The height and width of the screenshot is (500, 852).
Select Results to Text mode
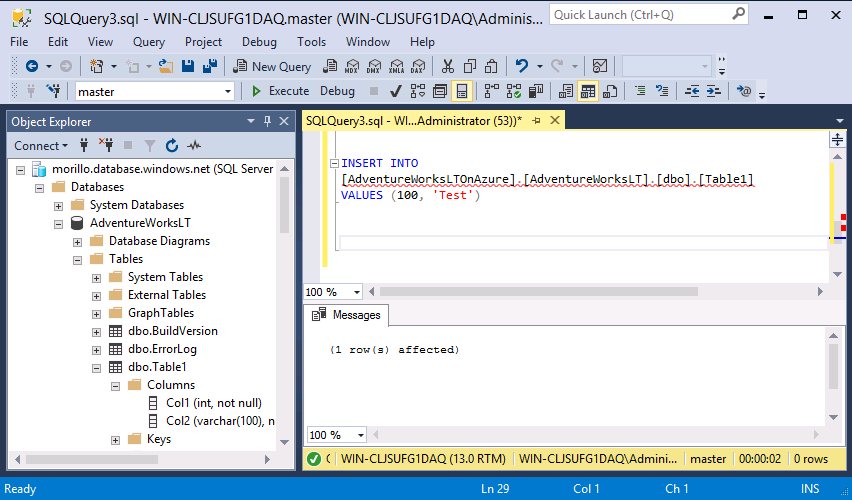(566, 91)
